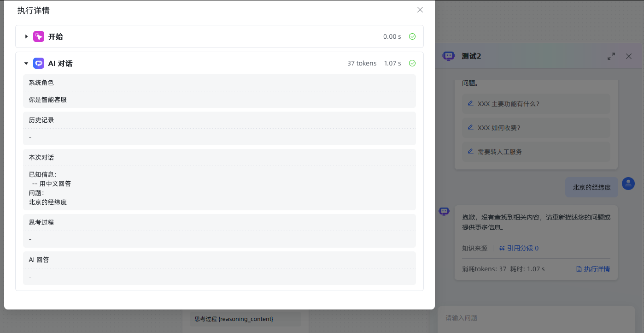The width and height of the screenshot is (644, 333).
Task: Click the edit icon beside 需要转人工服务
Action: 470,151
